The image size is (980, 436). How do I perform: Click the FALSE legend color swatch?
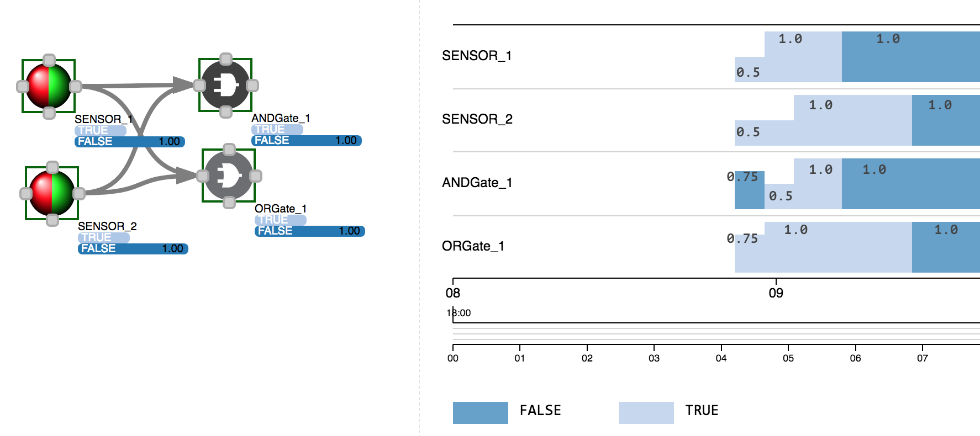(x=481, y=413)
